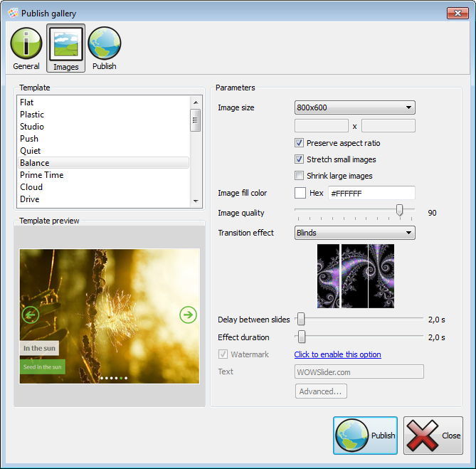Screen dimensions: 476x469
Task: Click the next arrow in template preview
Action: (x=188, y=315)
